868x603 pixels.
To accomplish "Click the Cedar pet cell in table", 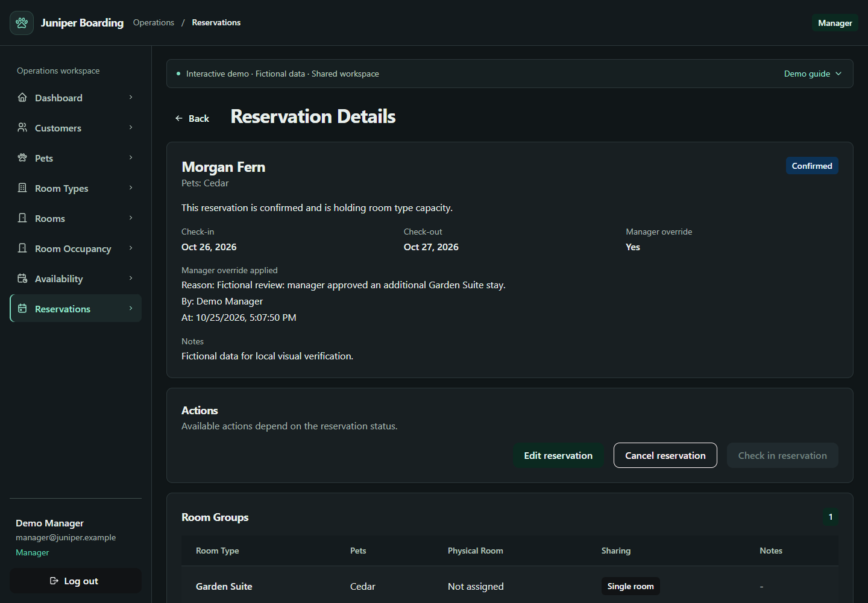I will click(x=363, y=586).
